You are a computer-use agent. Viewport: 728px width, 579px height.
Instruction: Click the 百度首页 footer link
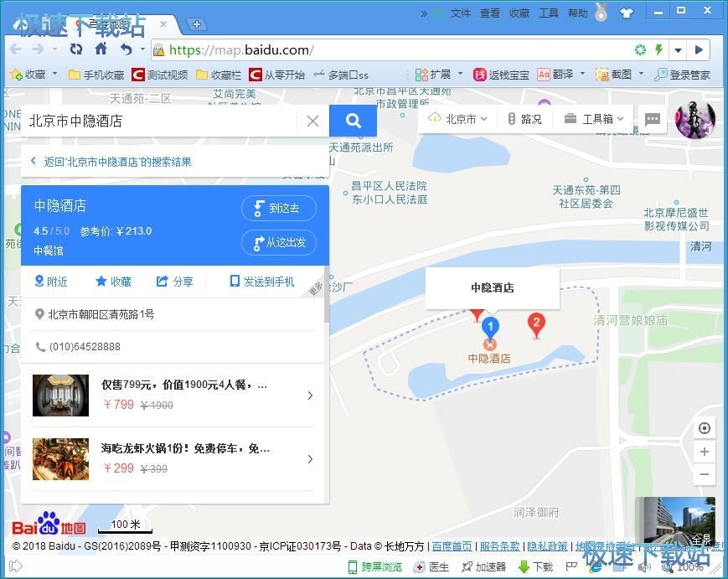click(x=452, y=546)
